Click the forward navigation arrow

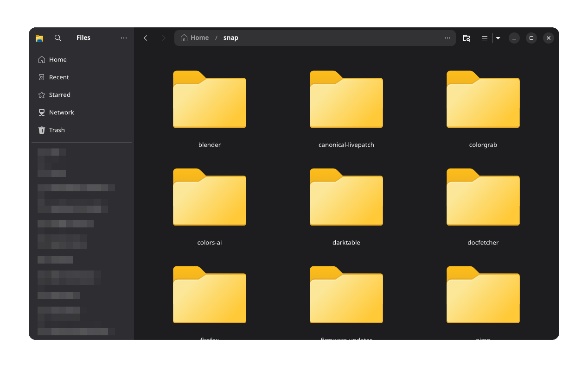click(x=163, y=38)
